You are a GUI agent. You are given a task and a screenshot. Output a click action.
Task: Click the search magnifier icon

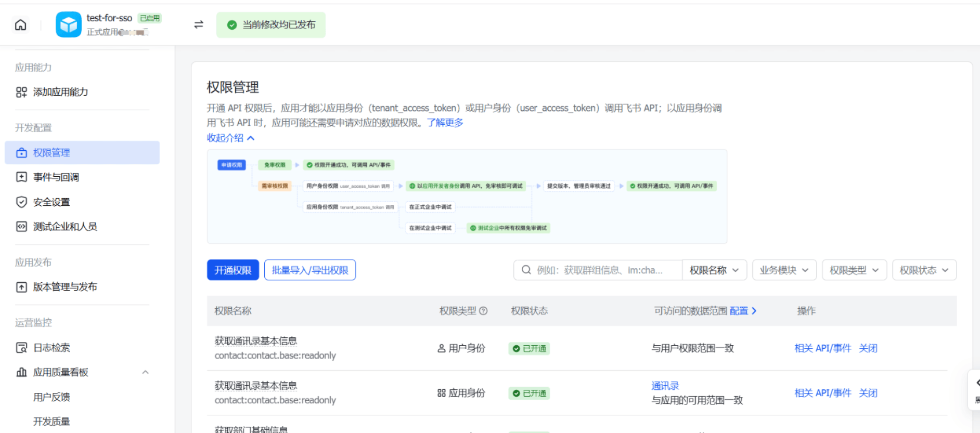pyautogui.click(x=526, y=270)
